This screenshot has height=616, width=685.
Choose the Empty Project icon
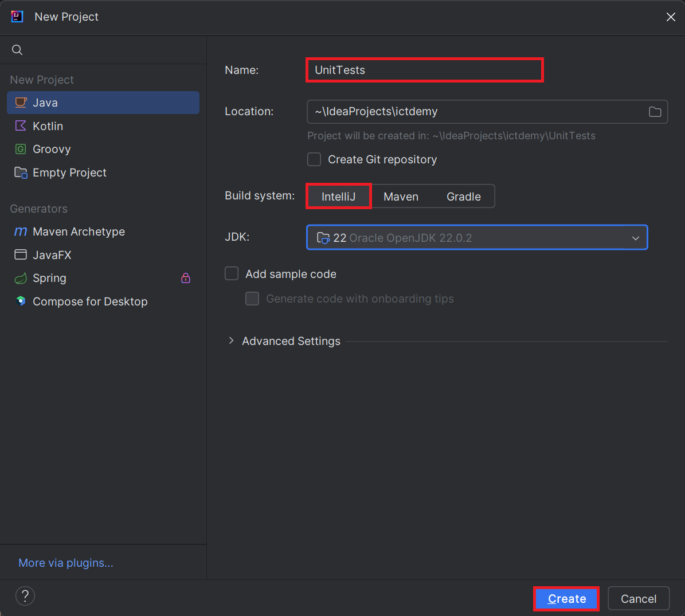click(21, 172)
